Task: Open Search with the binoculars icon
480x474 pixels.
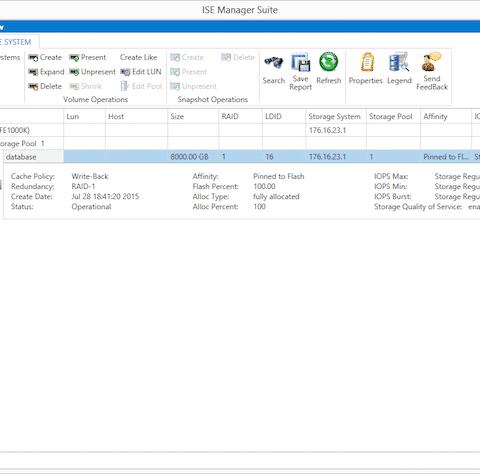Action: click(x=274, y=62)
